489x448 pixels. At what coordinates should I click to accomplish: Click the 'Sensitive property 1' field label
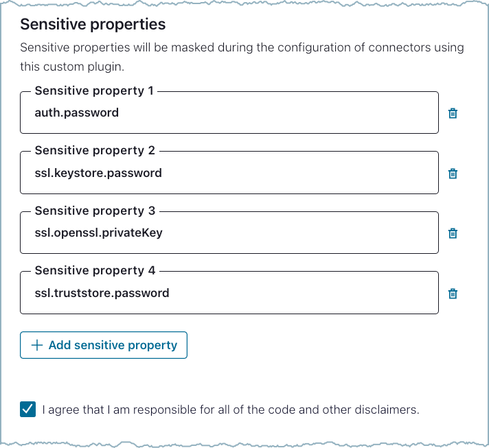pos(94,91)
